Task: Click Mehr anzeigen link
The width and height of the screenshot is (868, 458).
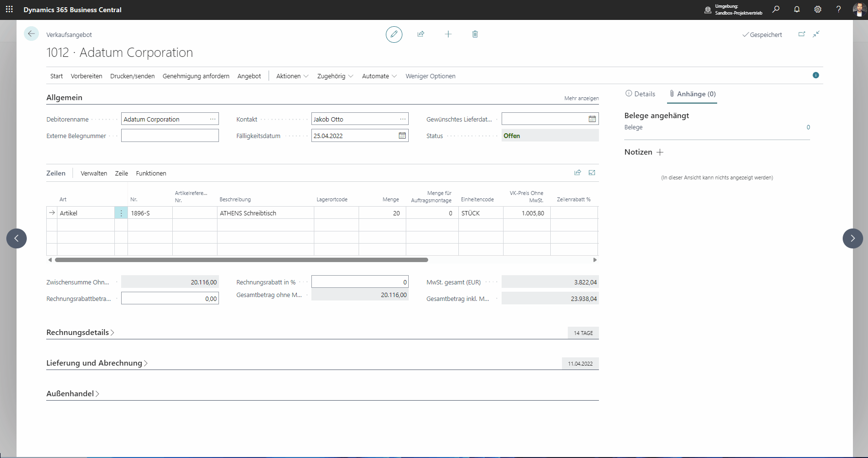Action: (581, 98)
